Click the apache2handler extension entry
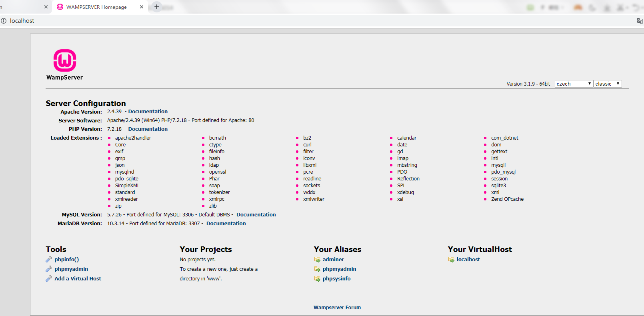 point(133,138)
